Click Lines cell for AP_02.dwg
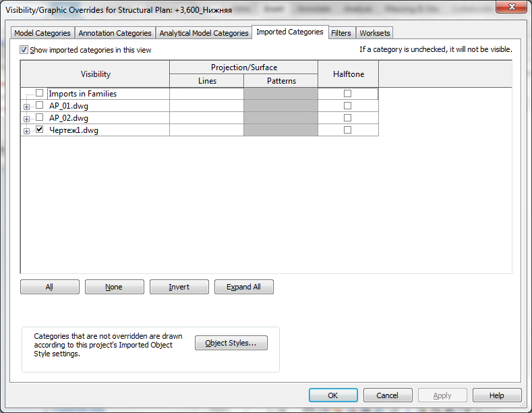Image resolution: width=532 pixels, height=413 pixels. pyautogui.click(x=206, y=118)
